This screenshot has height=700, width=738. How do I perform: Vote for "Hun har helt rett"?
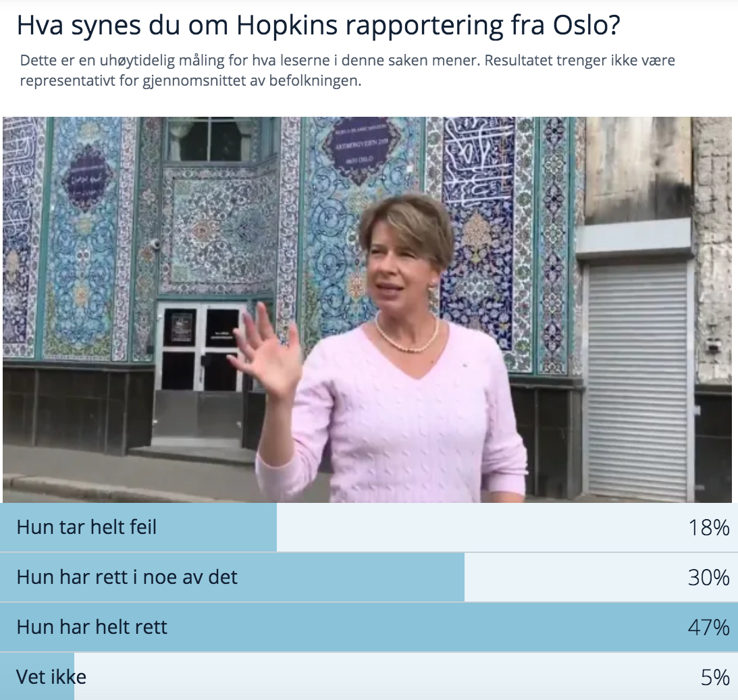click(x=92, y=627)
